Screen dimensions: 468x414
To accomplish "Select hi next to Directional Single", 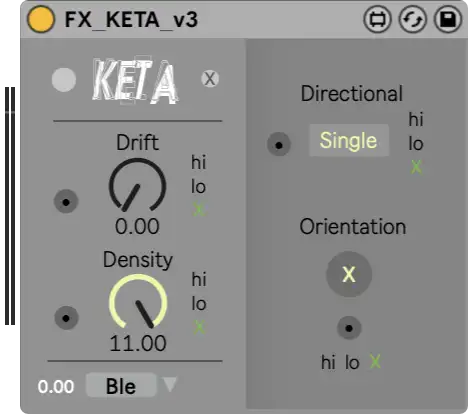I will (416, 119).
